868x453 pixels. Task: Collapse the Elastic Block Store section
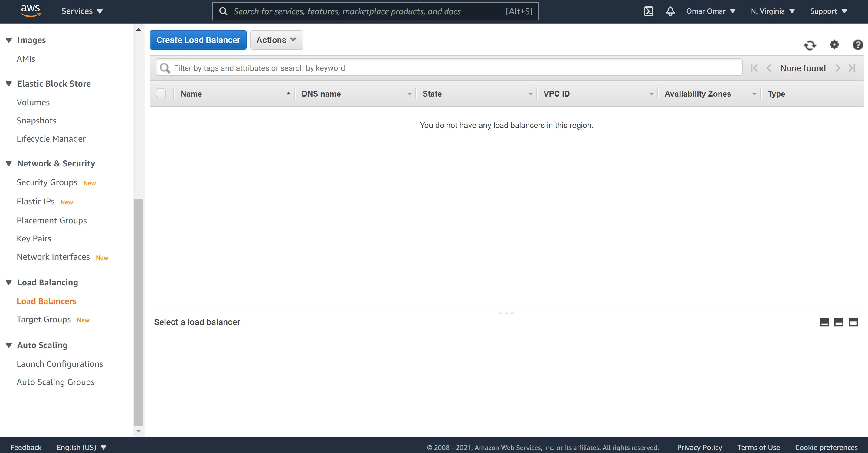[x=9, y=84]
